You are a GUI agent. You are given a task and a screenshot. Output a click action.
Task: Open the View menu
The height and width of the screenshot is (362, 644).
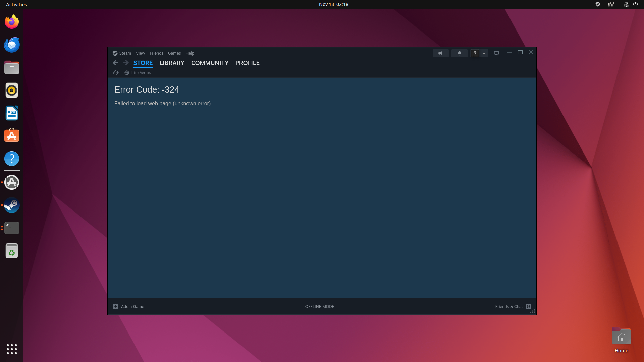pyautogui.click(x=140, y=53)
